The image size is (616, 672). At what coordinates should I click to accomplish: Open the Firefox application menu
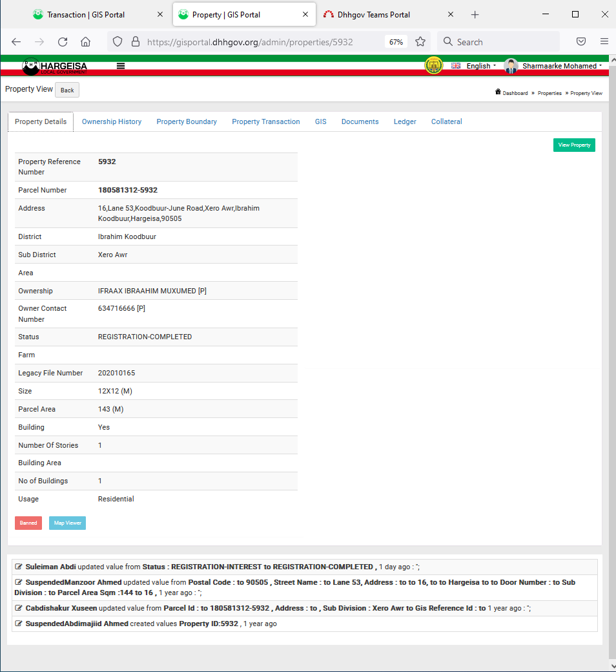604,41
